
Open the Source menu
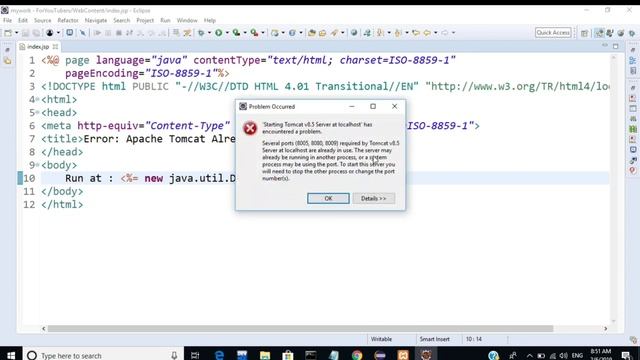[42, 20]
